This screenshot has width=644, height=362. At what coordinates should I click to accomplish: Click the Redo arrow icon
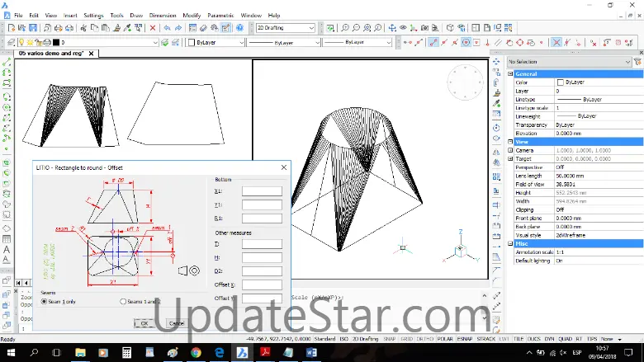pyautogui.click(x=178, y=28)
